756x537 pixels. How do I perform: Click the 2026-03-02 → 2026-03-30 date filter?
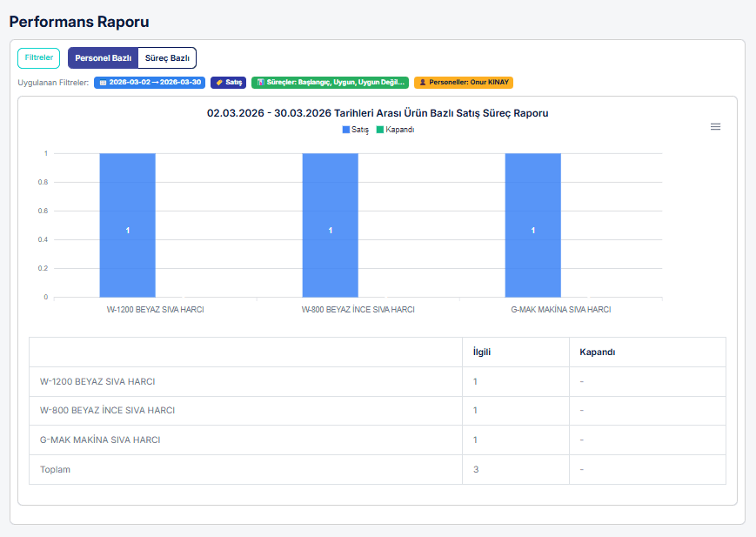pyautogui.click(x=150, y=83)
